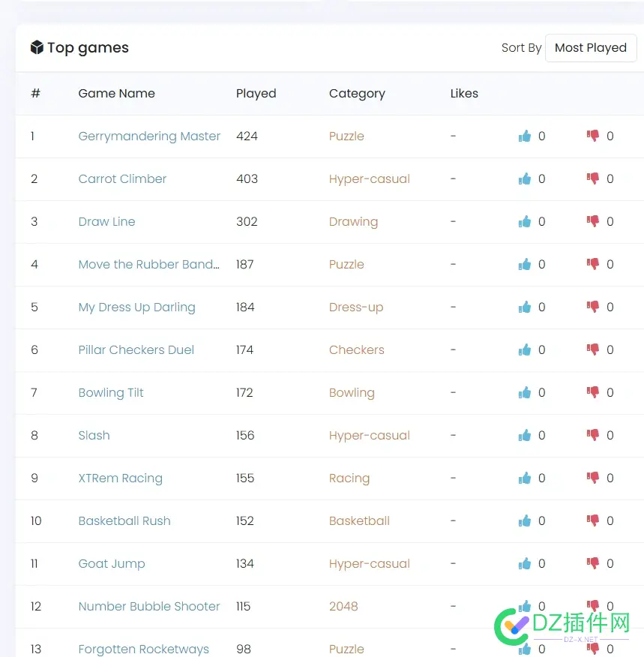Open the Carrot Climber game page
Viewport: 644px width, 657px height.
pos(122,179)
